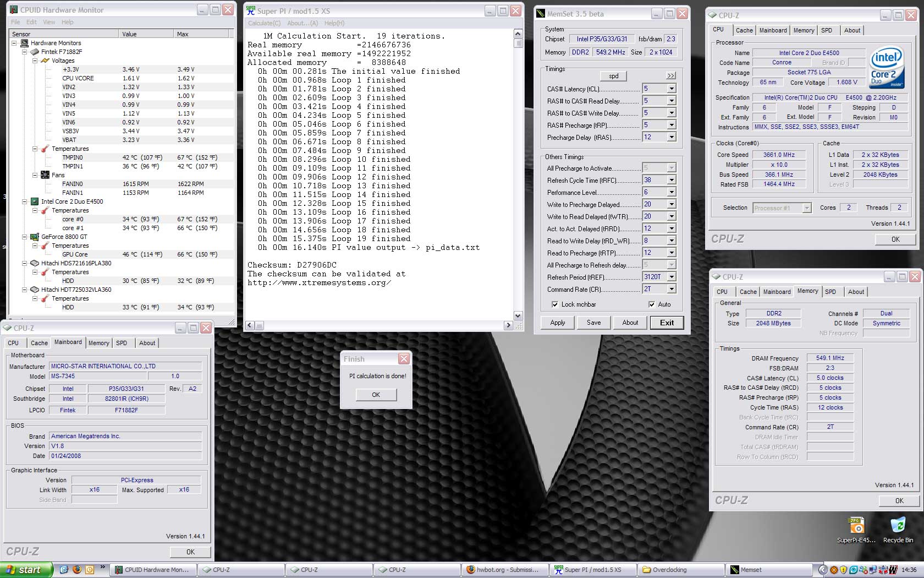
Task: Expand the quick launch overflow chevron
Action: click(102, 567)
